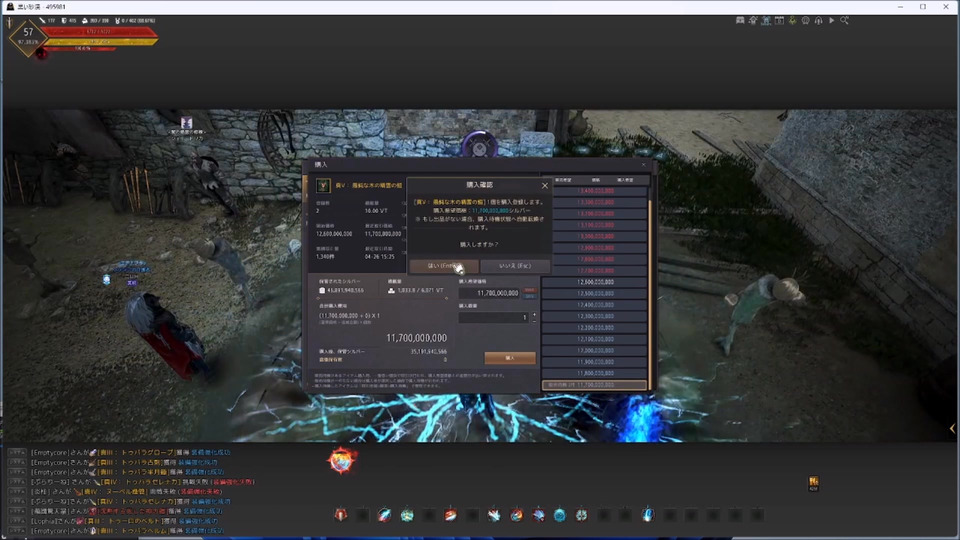Expand the side panel arrow at right edge
The image size is (960, 540).
[x=952, y=429]
